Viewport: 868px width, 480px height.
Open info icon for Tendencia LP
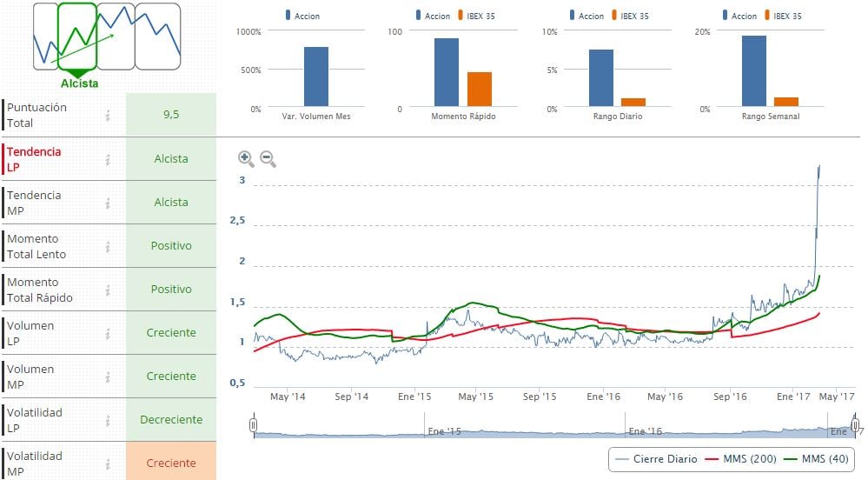(108, 160)
